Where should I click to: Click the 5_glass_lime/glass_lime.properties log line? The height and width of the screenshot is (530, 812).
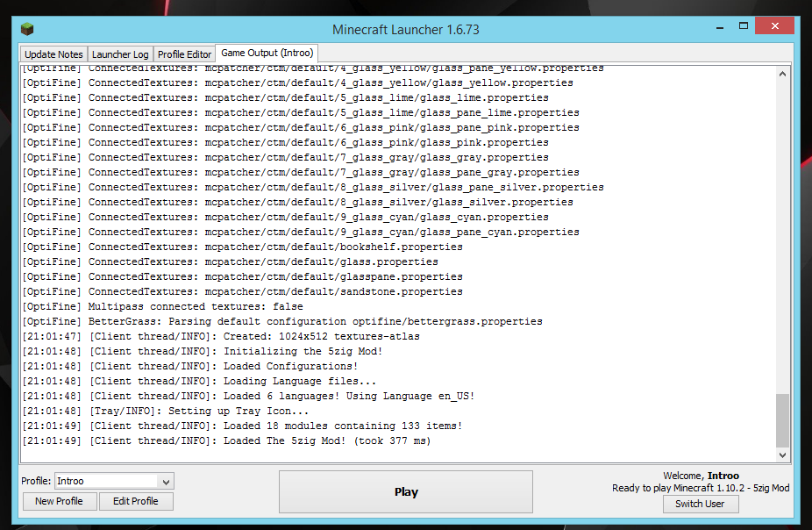285,98
